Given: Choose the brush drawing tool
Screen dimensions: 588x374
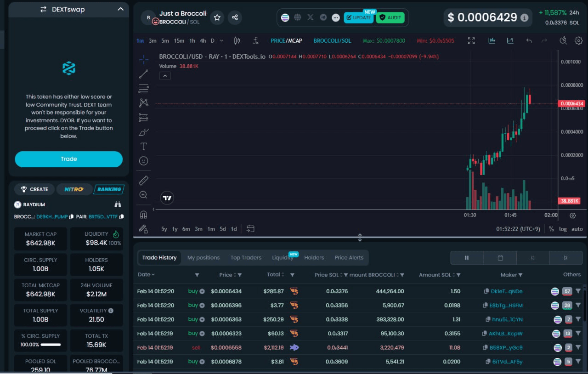Looking at the screenshot, I should (x=143, y=132).
